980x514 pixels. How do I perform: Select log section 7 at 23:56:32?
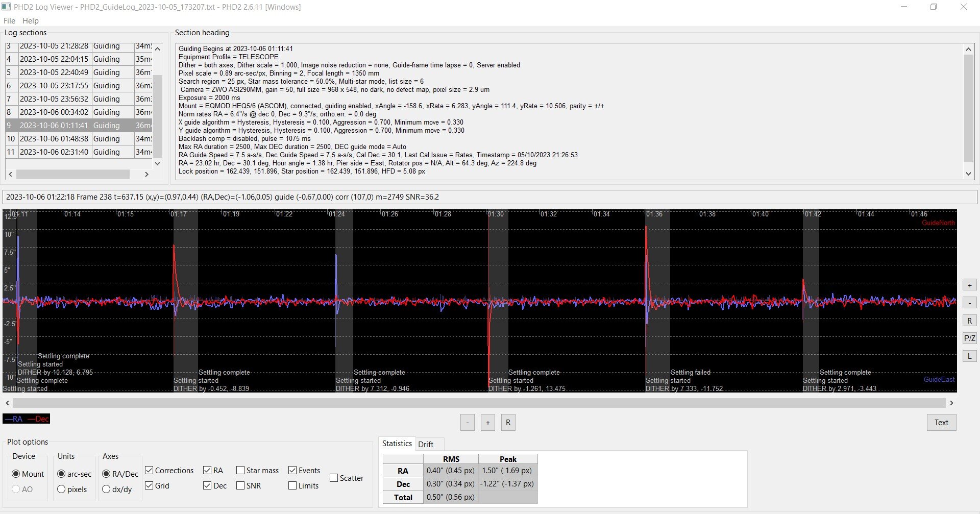79,99
